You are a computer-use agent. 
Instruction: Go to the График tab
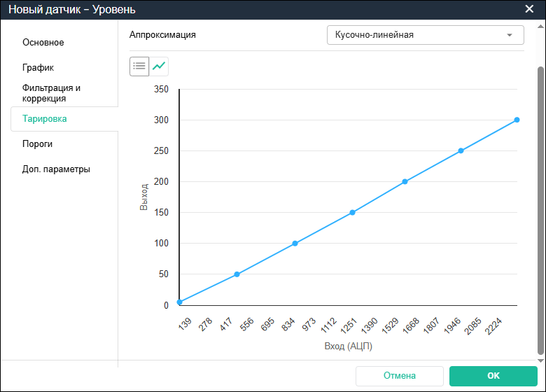(38, 68)
